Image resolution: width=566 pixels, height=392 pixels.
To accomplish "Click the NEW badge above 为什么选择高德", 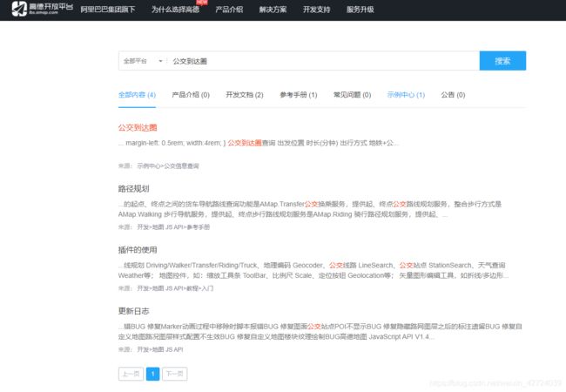I will (202, 2).
